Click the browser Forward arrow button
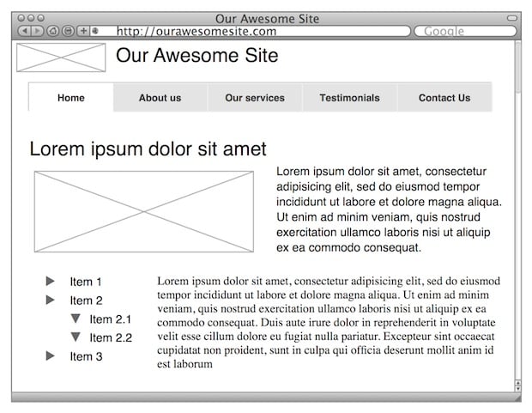Viewport: 532px width, 413px height. click(x=37, y=31)
